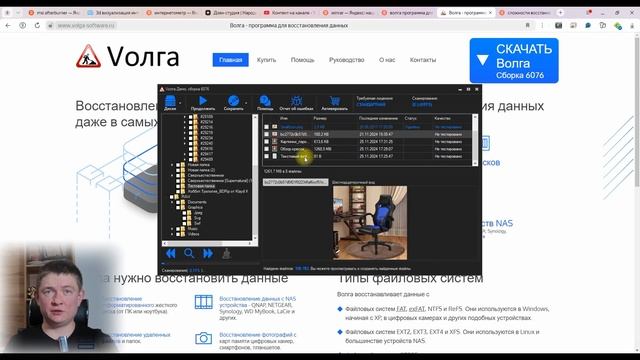Screen dimensions: 640x360
Task: Click the camera photo recovery icon
Action: 203,338
